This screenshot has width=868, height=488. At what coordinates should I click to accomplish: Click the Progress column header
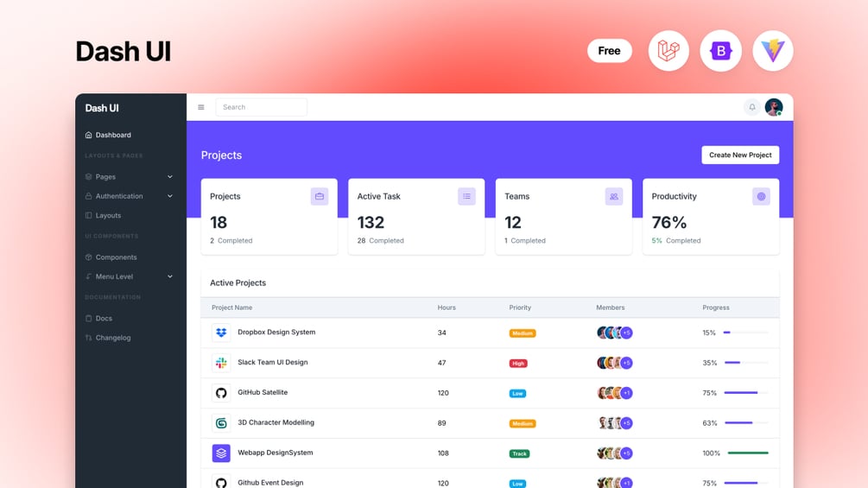716,307
